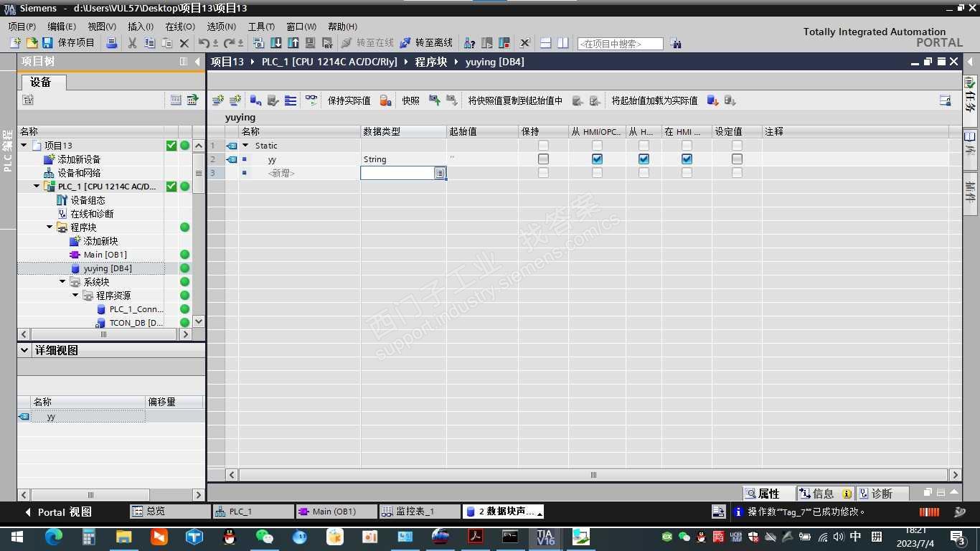Click the data block table horizontal scrollbar
The height and width of the screenshot is (551, 980).
(x=593, y=475)
